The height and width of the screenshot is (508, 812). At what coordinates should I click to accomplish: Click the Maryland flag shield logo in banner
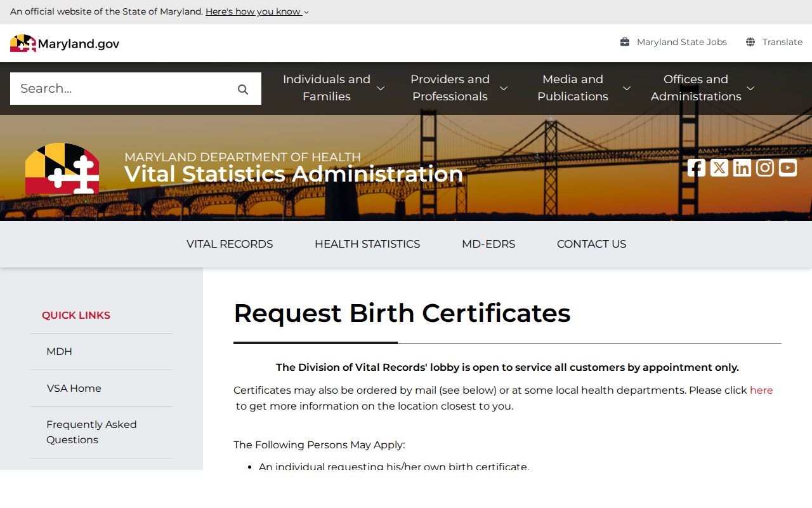click(x=62, y=168)
